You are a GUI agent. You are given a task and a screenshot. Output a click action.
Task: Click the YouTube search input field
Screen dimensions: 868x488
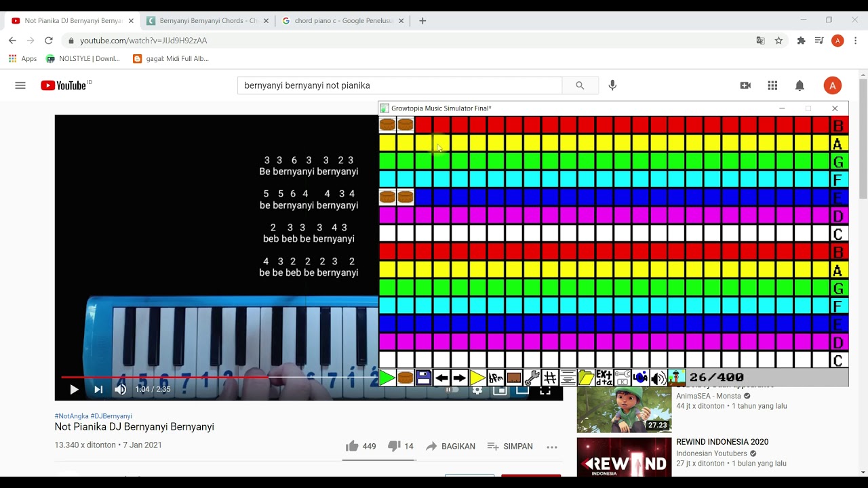pos(399,85)
